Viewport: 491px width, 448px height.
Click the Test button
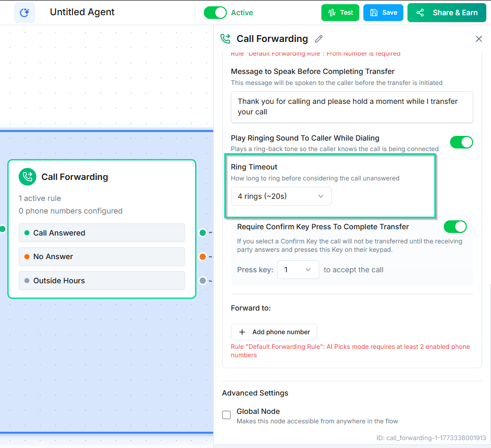pyautogui.click(x=340, y=13)
